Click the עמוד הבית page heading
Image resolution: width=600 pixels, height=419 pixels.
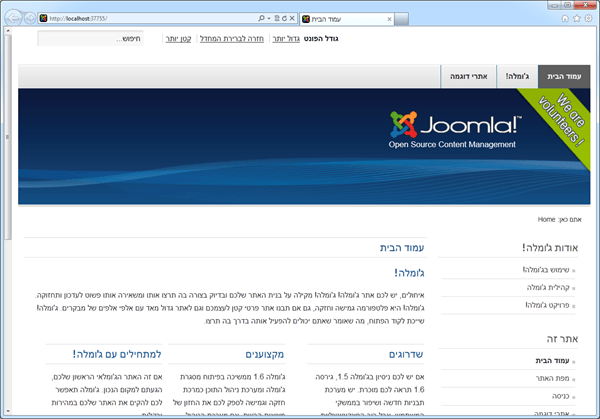[402, 248]
